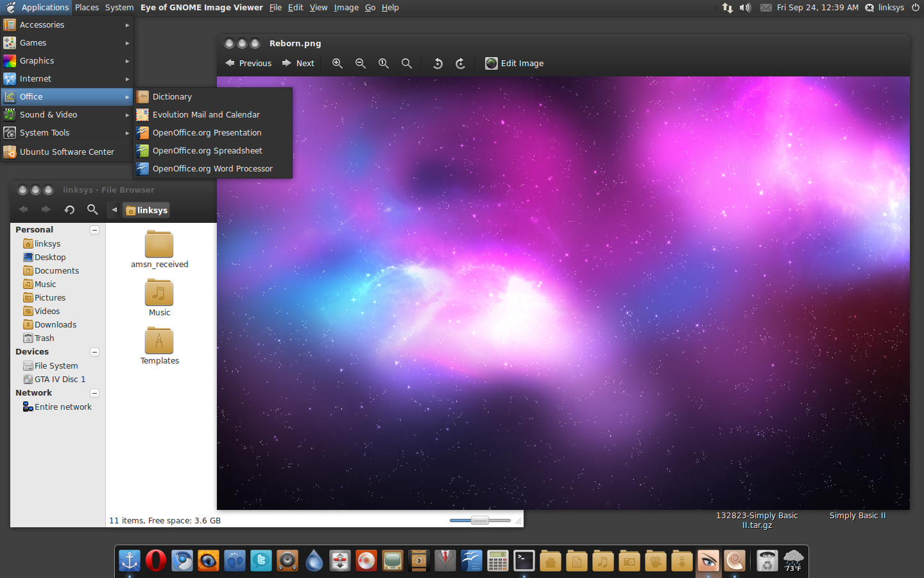Image resolution: width=924 pixels, height=578 pixels.
Task: Go to the Previous image
Action: pyautogui.click(x=248, y=63)
